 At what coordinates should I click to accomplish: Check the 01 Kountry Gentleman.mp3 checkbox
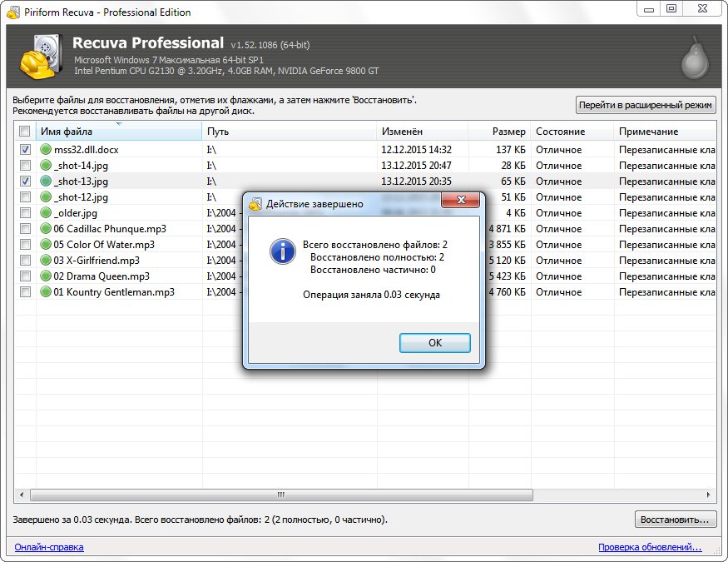[25, 291]
